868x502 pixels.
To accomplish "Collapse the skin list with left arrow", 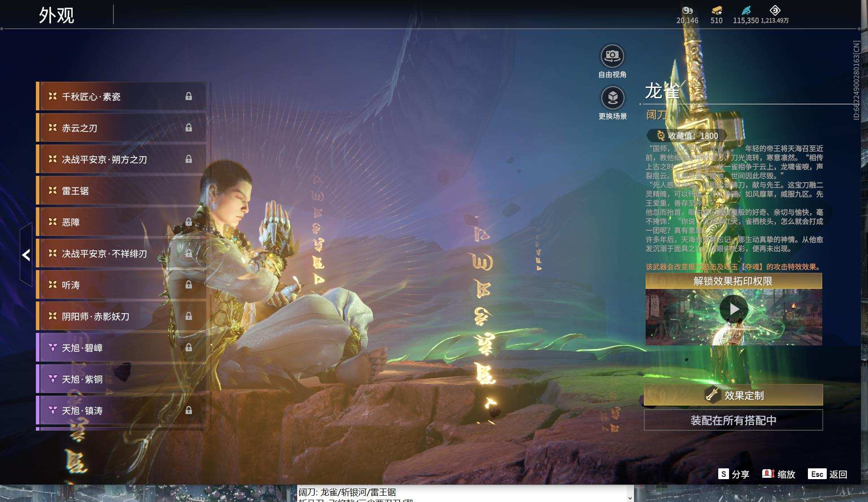I will pos(26,255).
